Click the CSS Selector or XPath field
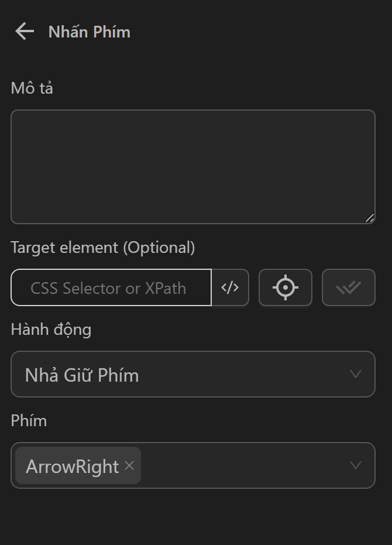The height and width of the screenshot is (545, 392). pyautogui.click(x=111, y=287)
